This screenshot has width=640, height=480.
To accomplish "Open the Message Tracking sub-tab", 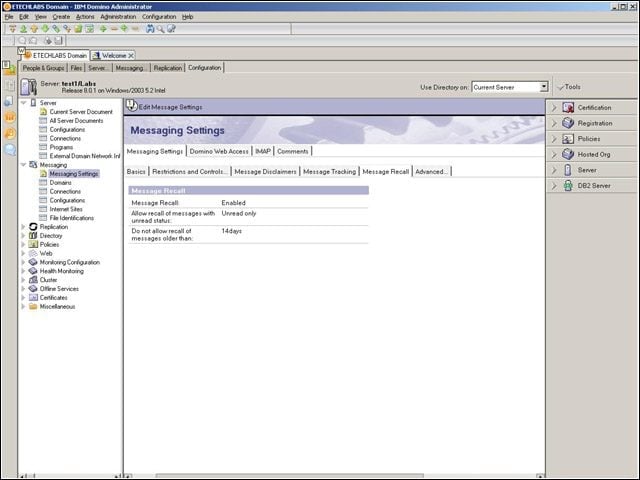I will [329, 172].
